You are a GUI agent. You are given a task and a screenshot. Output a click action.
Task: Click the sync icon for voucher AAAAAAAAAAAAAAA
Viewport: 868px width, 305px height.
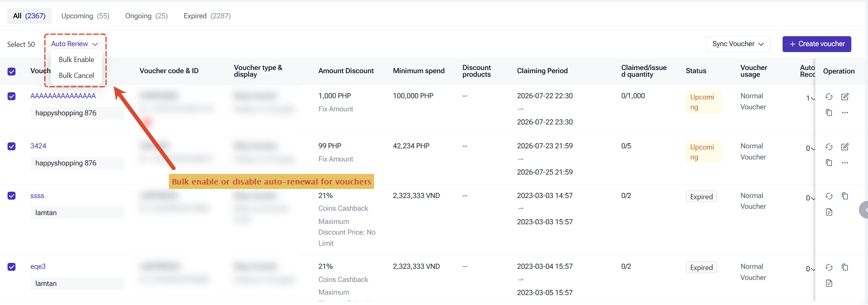(x=829, y=97)
